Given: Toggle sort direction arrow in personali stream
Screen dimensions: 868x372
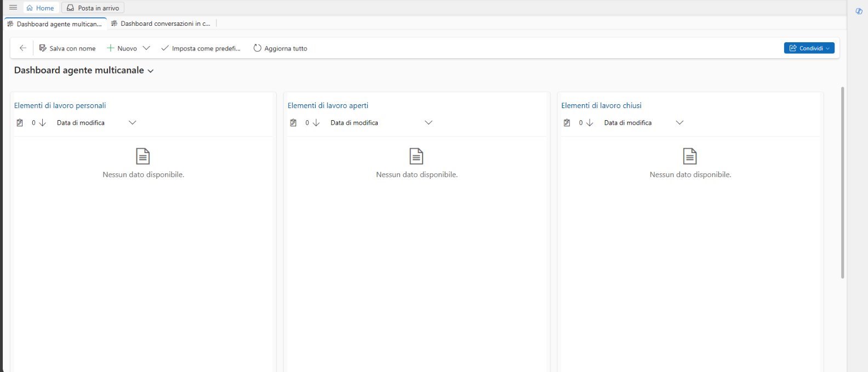Looking at the screenshot, I should [x=43, y=123].
